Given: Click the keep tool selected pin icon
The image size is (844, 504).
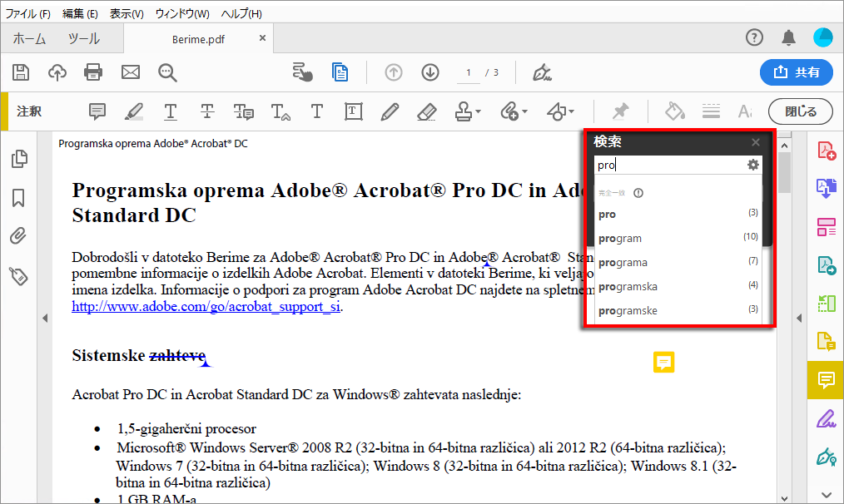Looking at the screenshot, I should coord(621,111).
